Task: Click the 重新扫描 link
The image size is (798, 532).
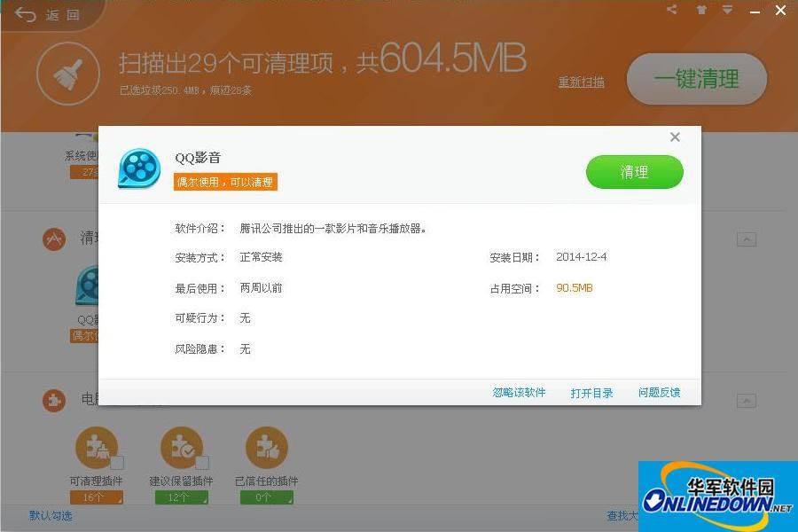Action: [x=581, y=82]
